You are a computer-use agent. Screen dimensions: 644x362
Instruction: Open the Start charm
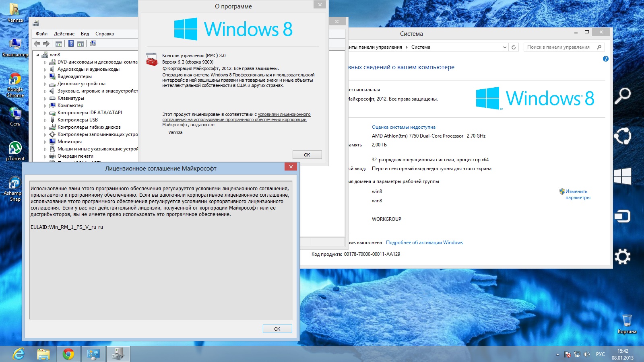pyautogui.click(x=622, y=176)
